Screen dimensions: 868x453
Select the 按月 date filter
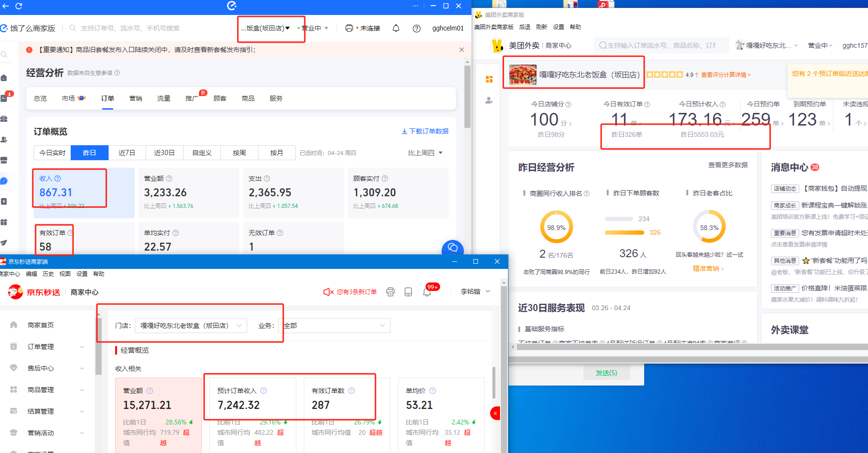(x=277, y=153)
